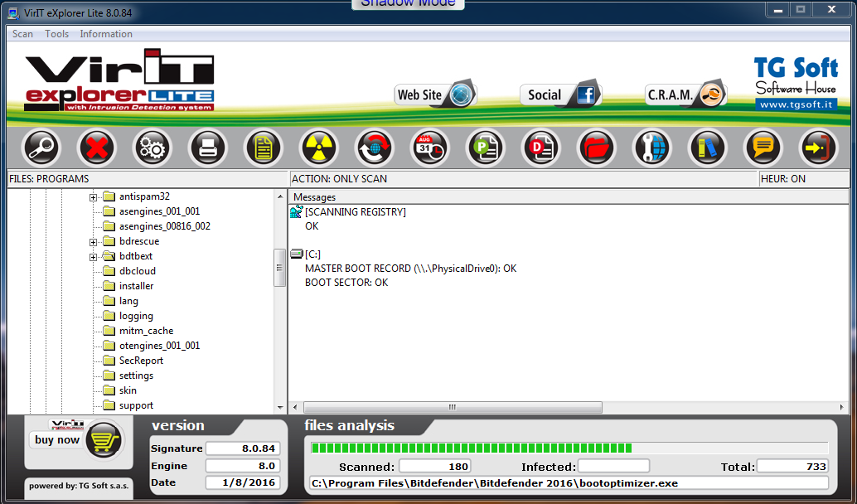The height and width of the screenshot is (504, 857).
Task: Click the Web Site globe button
Action: coord(436,94)
